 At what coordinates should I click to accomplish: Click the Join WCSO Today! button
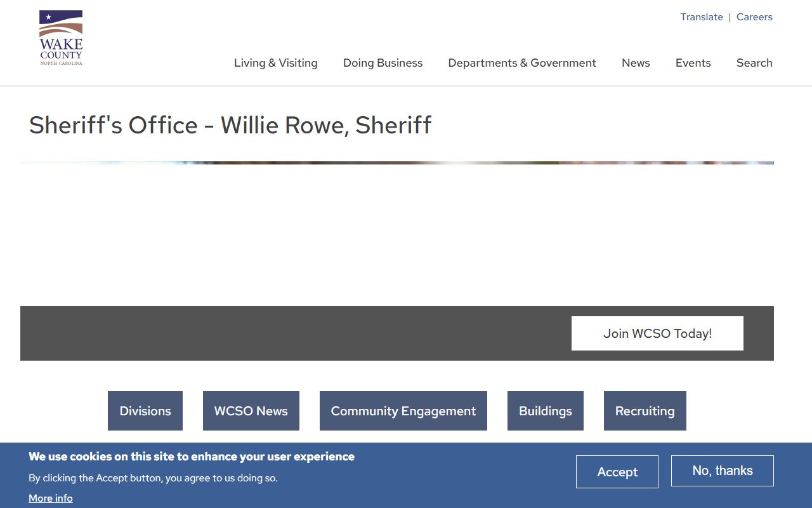tap(657, 333)
